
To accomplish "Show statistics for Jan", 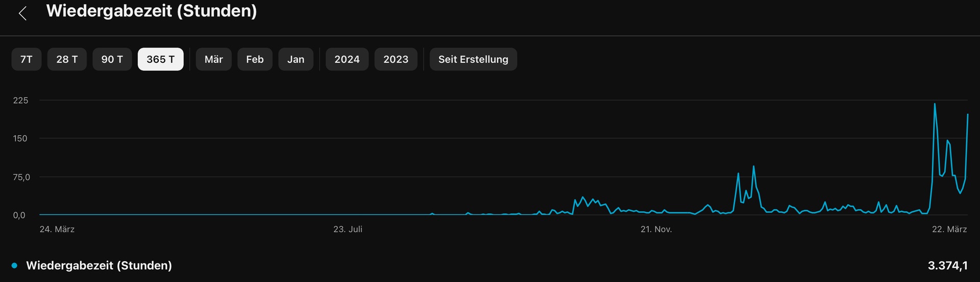I will click(296, 59).
